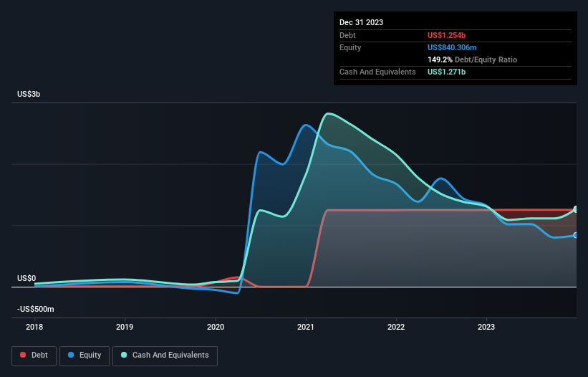The image size is (588, 377).
Task: Select the Cash And Equivalents end-point marker
Action: coord(576,209)
